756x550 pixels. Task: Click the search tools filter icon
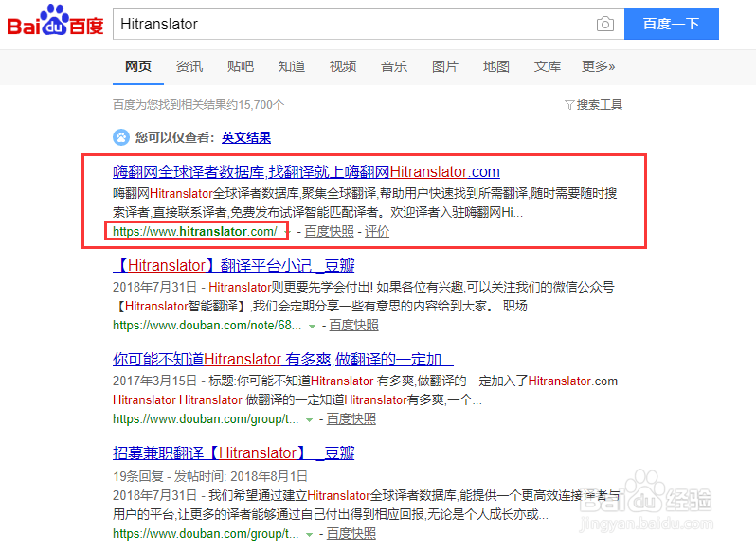tap(569, 105)
